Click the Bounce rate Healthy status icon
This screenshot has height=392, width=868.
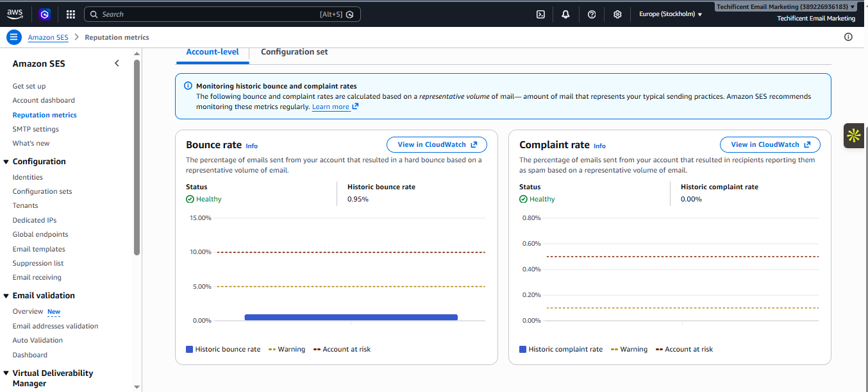tap(190, 199)
